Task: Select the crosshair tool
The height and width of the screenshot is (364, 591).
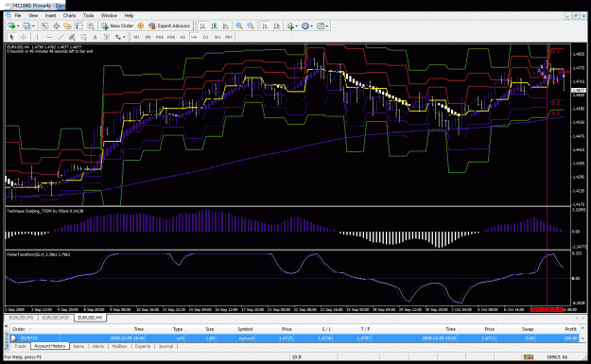Action: pos(24,37)
